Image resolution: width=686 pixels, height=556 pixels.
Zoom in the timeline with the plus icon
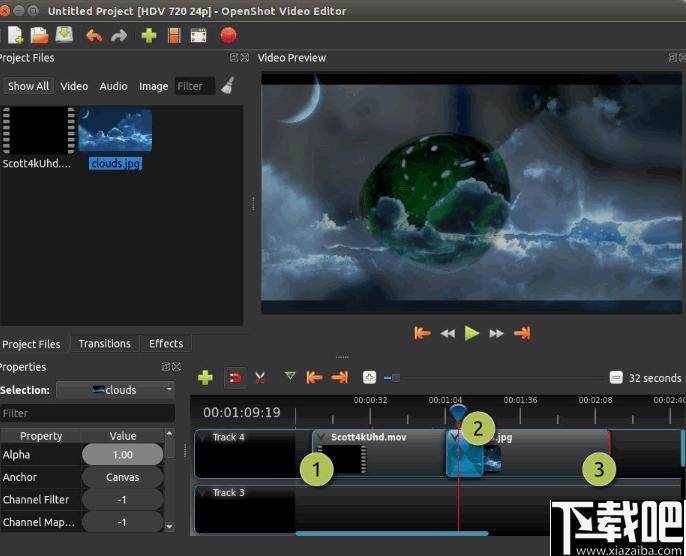(369, 377)
